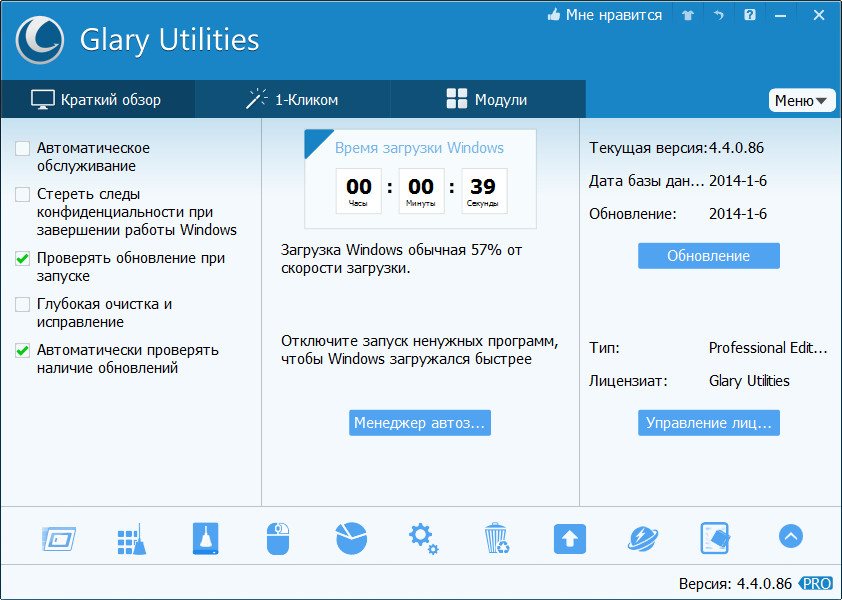842x600 pixels.
Task: Click the 00 hours counter box
Action: pyautogui.click(x=359, y=191)
